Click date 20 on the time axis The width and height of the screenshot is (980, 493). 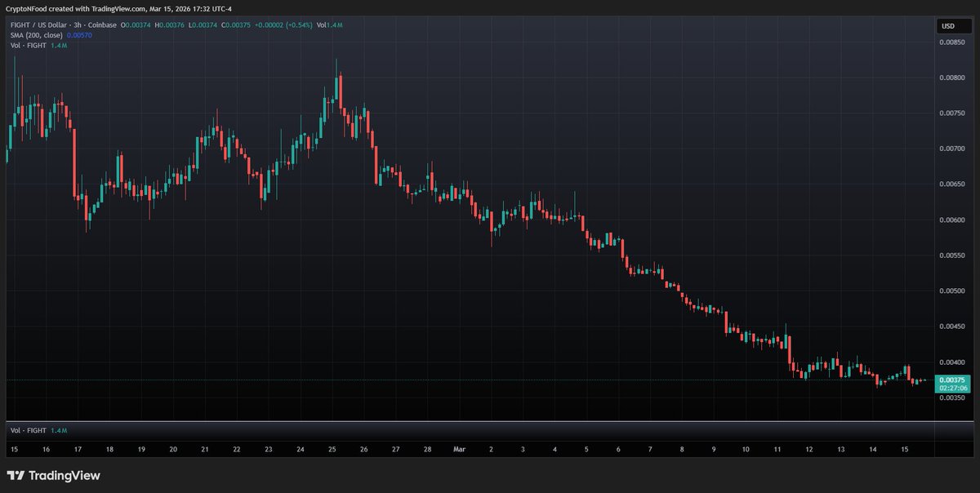173,449
